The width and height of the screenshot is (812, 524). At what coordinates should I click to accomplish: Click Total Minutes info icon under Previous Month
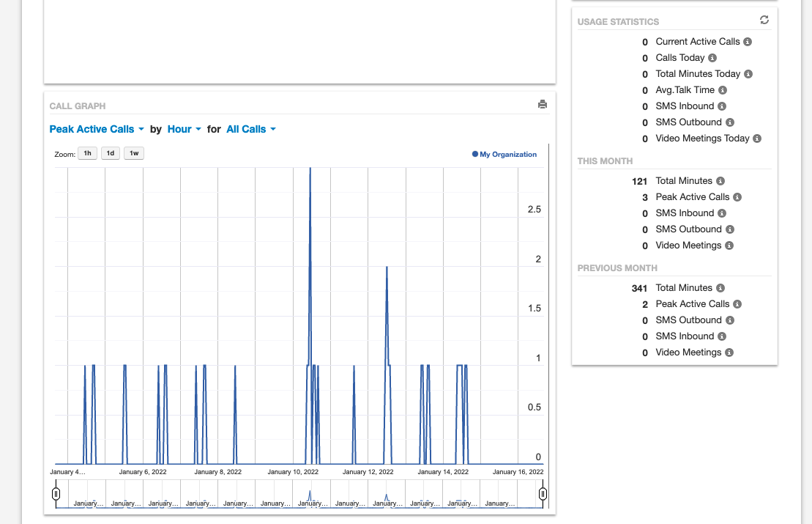coord(720,288)
